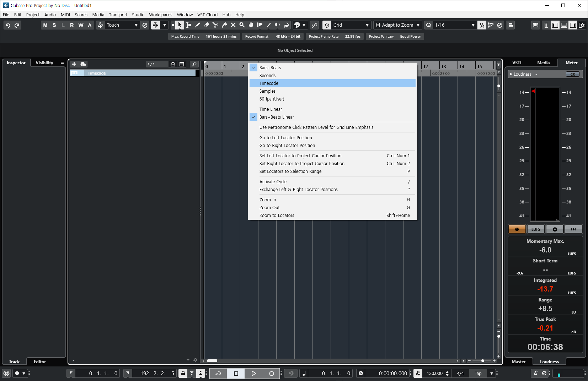Click transport Play button
This screenshot has height=381, width=588.
pos(253,374)
